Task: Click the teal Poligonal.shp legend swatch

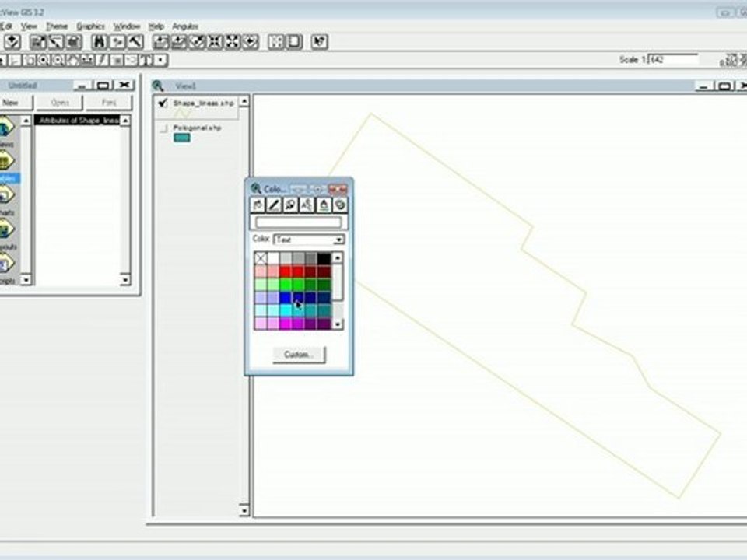Action: (x=182, y=138)
